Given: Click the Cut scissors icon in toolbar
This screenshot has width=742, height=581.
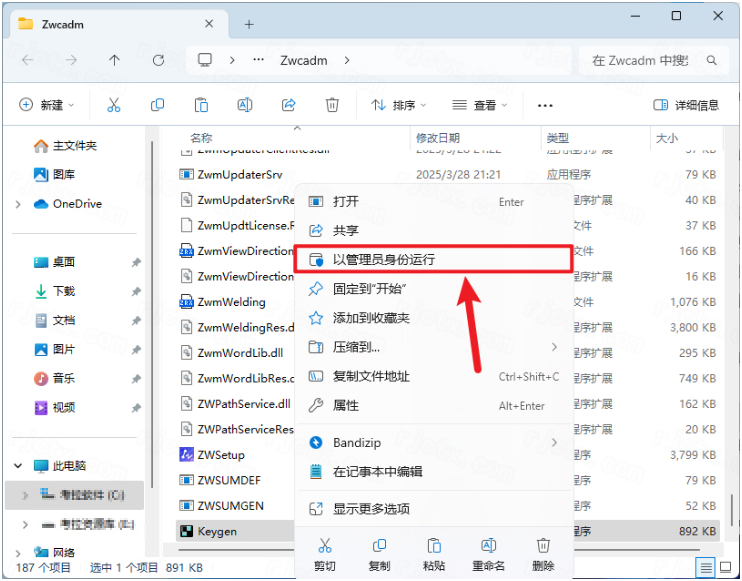Looking at the screenshot, I should pos(113,105).
